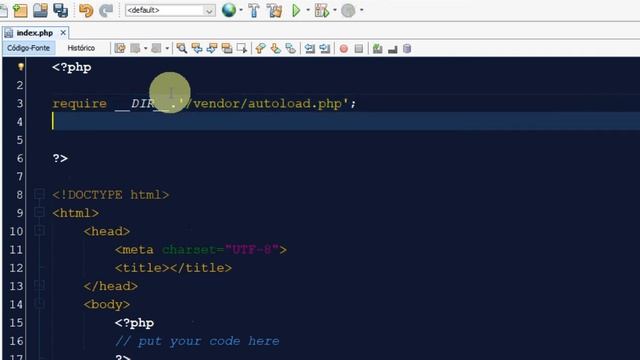Switch to Histórico view
Viewport: 640px width, 360px height.
(x=81, y=48)
